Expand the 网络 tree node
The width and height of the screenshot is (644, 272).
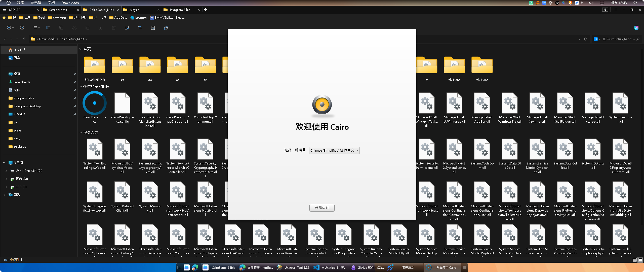(4, 195)
